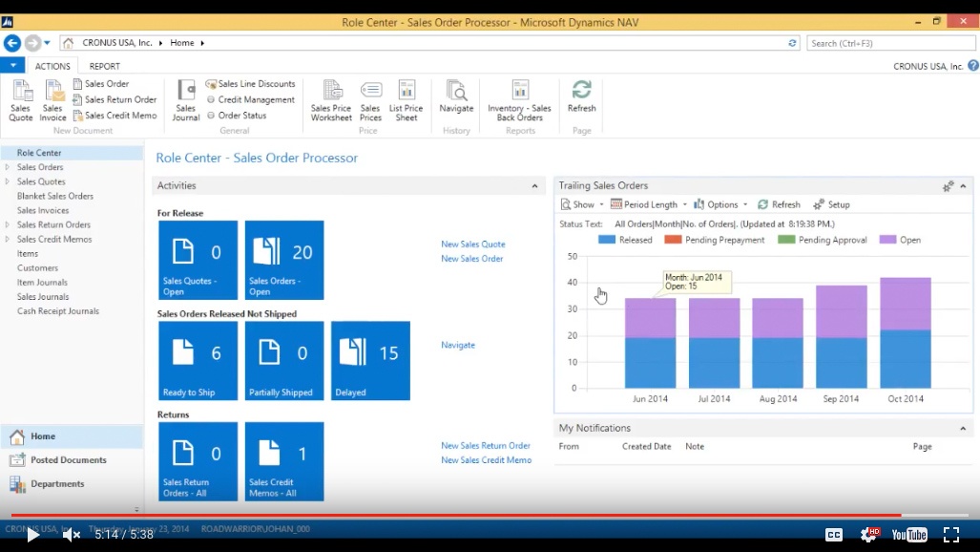Create a new Sales Quote from ribbon
Image resolution: width=980 pixels, height=552 pixels.
point(21,100)
